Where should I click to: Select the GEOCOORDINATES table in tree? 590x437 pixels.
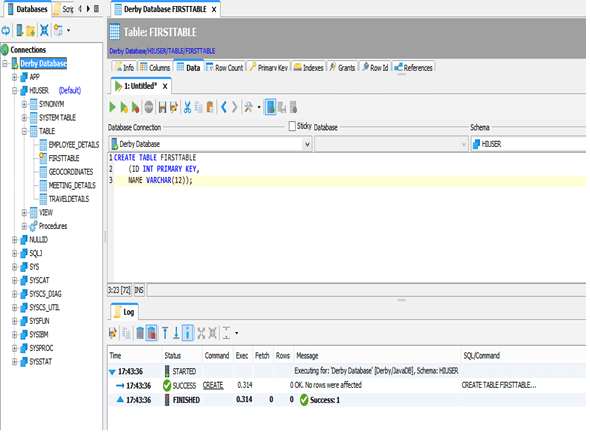[x=71, y=172]
